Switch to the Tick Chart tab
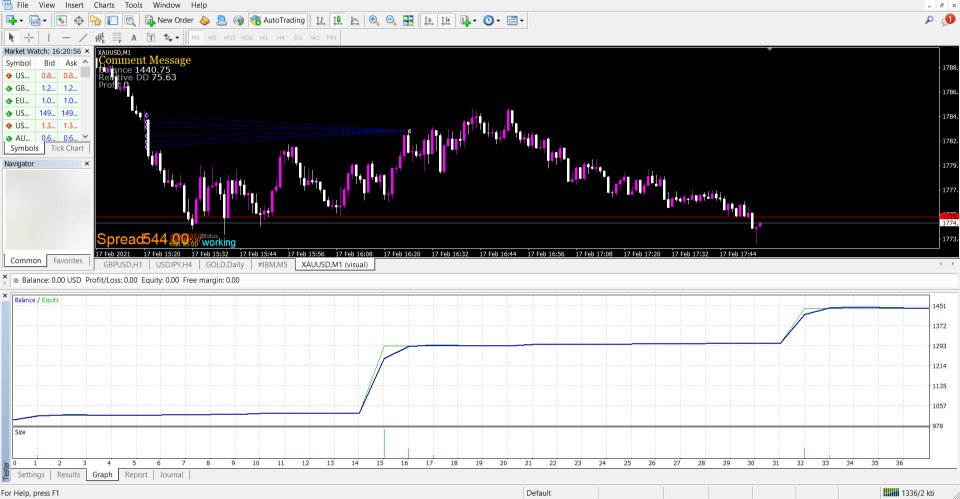 [x=67, y=148]
